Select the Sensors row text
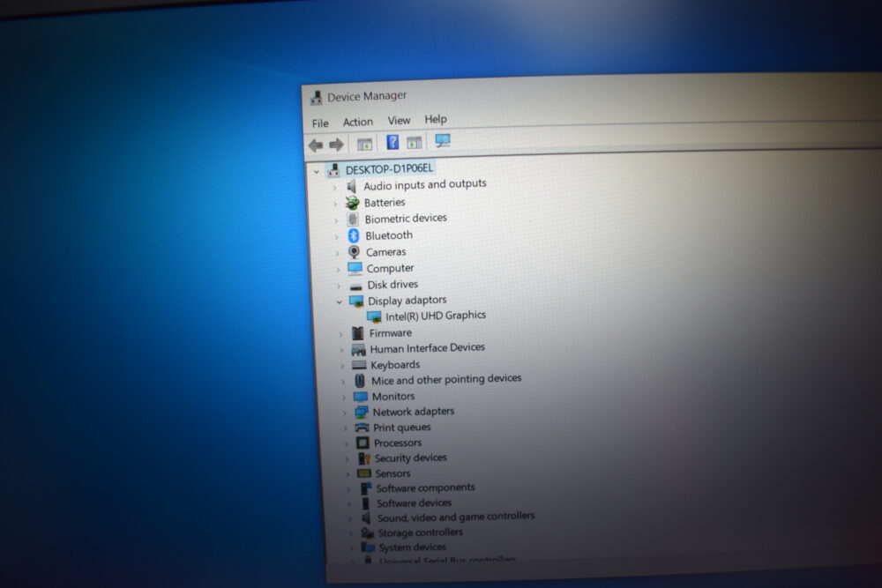The height and width of the screenshot is (588, 882). pos(392,473)
